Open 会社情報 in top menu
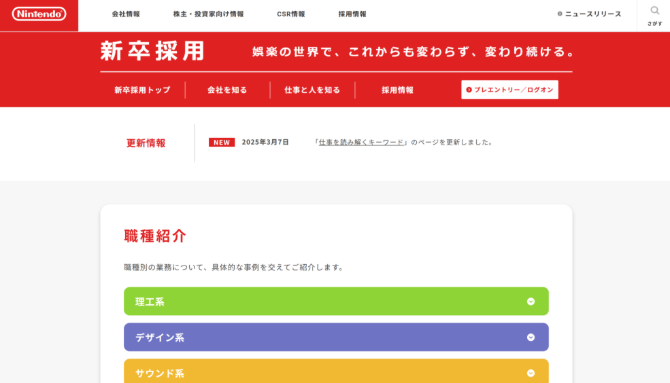670x383 pixels. (126, 14)
